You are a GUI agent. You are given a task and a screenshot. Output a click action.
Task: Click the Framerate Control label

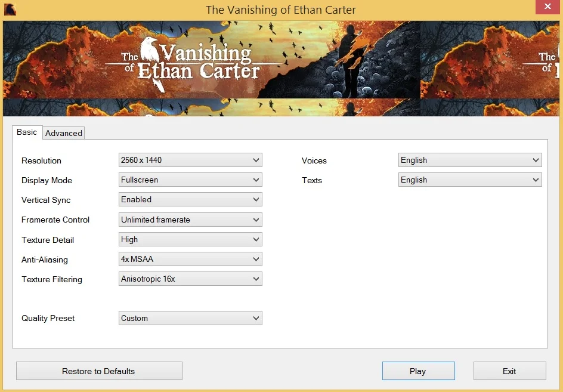(55, 220)
